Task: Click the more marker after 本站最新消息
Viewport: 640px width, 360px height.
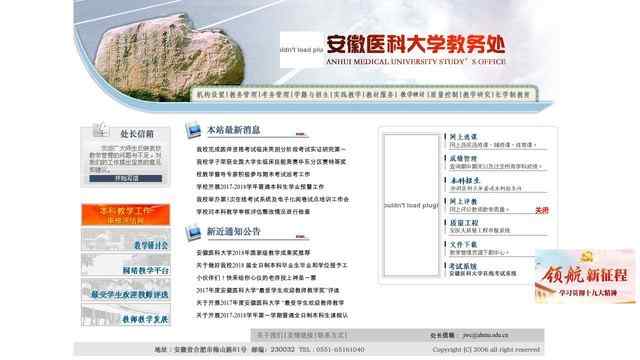Action: [300, 133]
